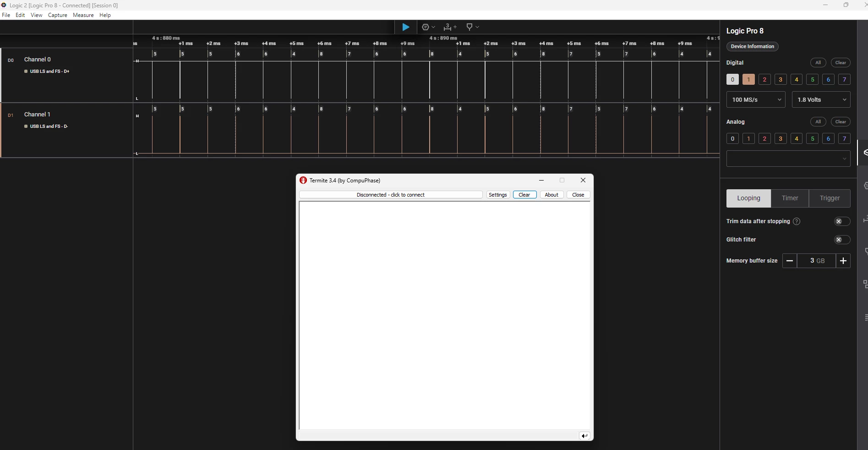This screenshot has width=868, height=450.
Task: Open the 1.8 Volts threshold dropdown
Action: coord(821,99)
